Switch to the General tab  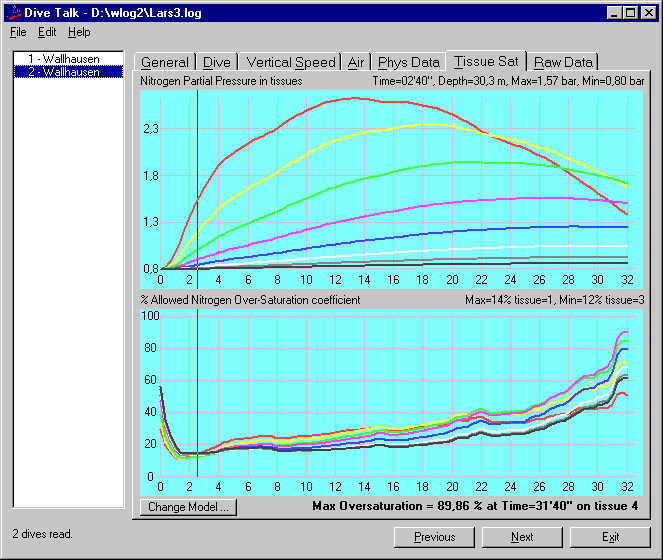click(x=164, y=62)
